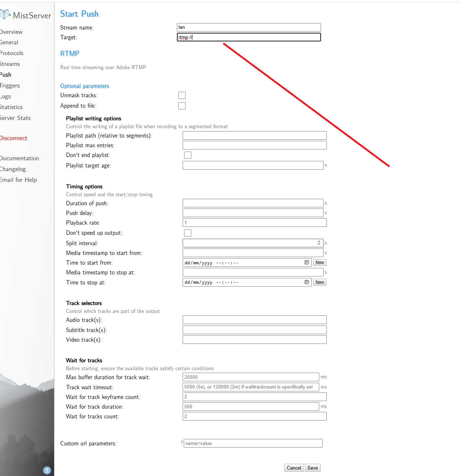Open the Triggers page
Viewport: 459px width, 476px height.
click(10, 86)
